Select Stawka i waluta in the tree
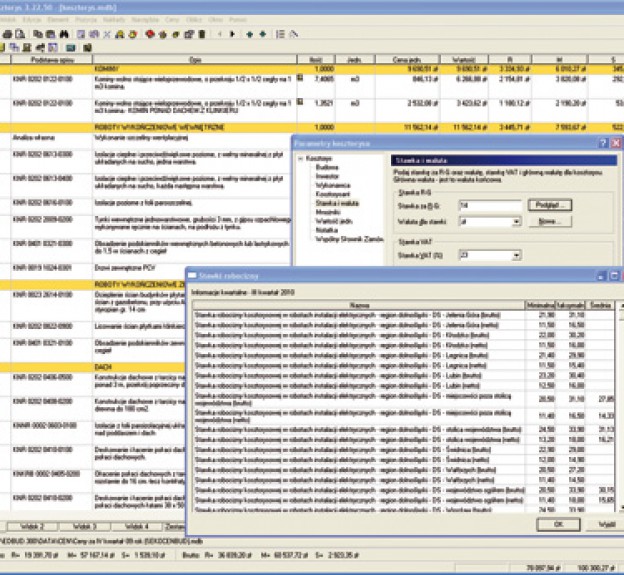The height and width of the screenshot is (575, 624). click(337, 203)
